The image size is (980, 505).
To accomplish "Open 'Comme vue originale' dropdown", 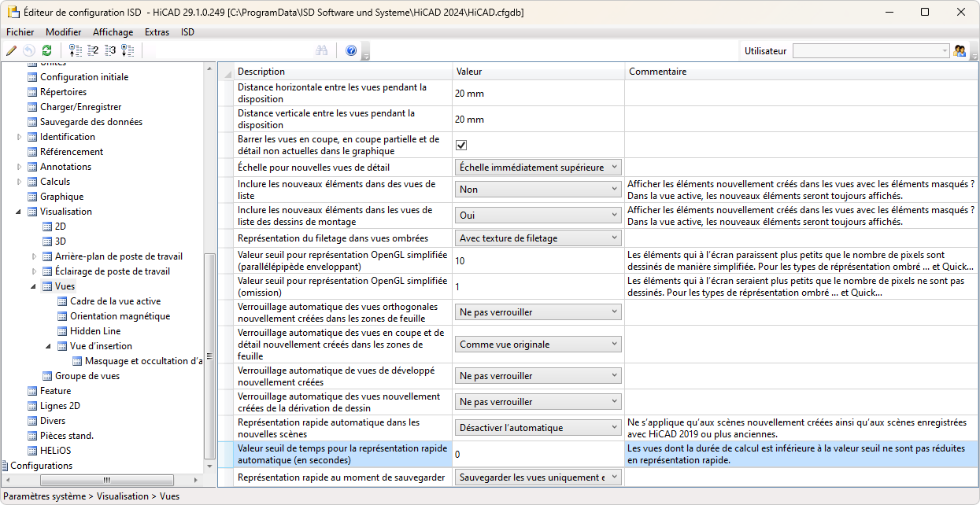I will click(x=538, y=344).
